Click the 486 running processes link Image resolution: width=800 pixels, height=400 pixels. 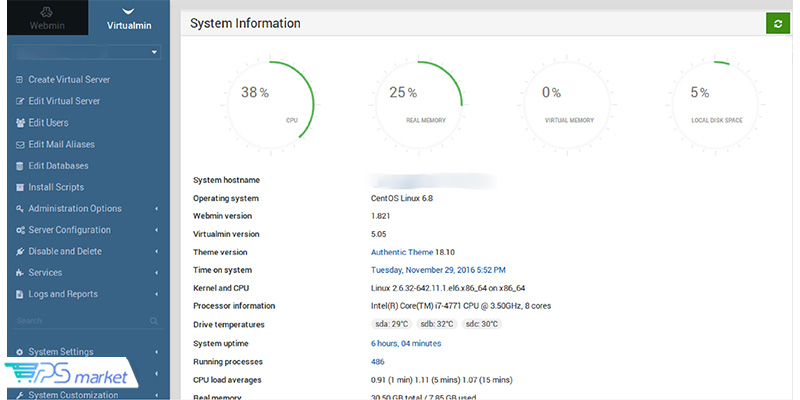pyautogui.click(x=378, y=362)
